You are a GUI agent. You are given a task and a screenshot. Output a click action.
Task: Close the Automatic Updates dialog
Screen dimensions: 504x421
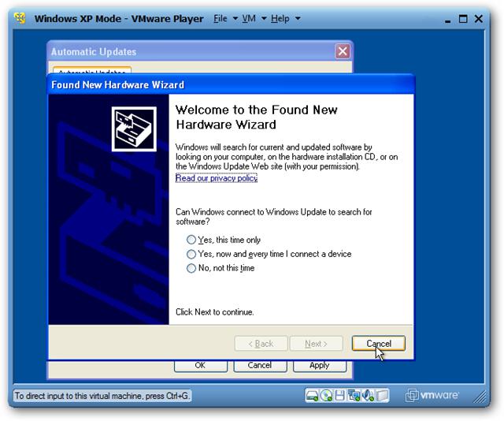point(343,51)
